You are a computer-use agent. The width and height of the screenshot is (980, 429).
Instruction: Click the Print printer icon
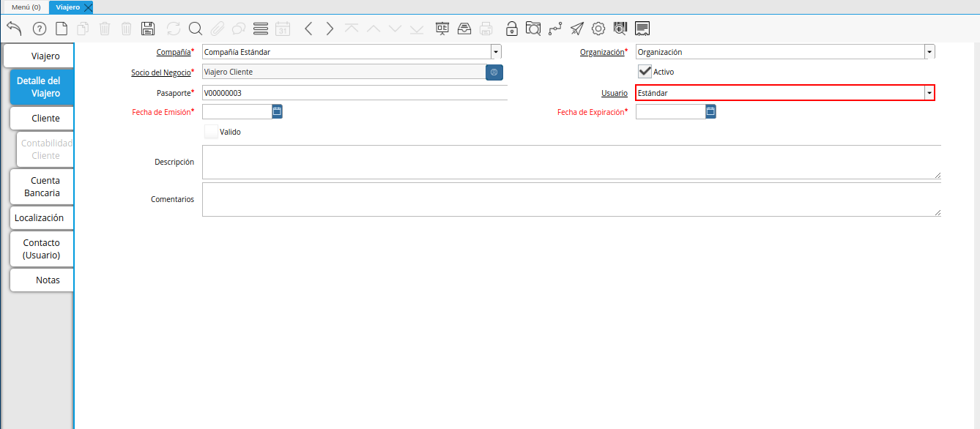[486, 29]
